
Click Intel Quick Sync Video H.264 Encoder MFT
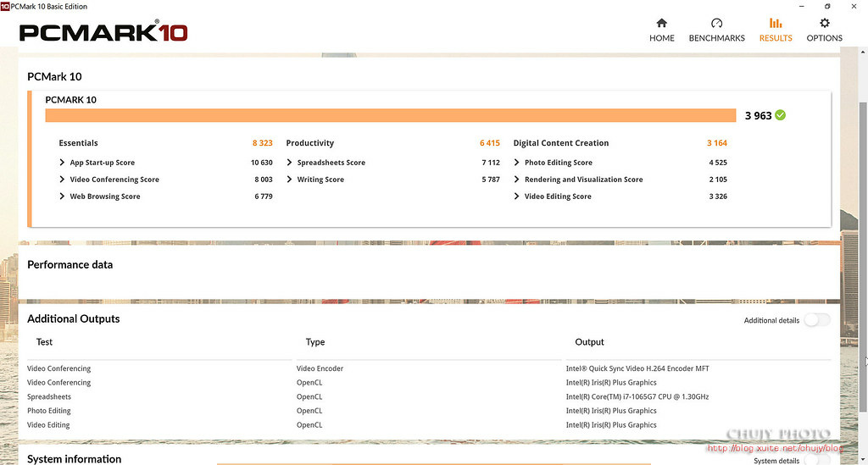637,368
